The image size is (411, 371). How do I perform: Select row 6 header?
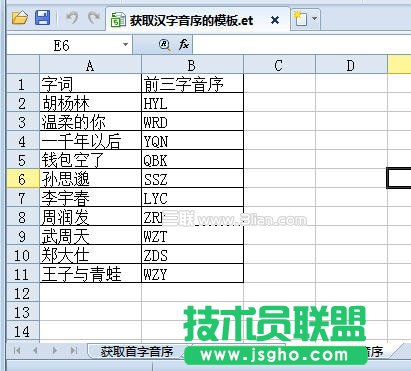click(22, 179)
